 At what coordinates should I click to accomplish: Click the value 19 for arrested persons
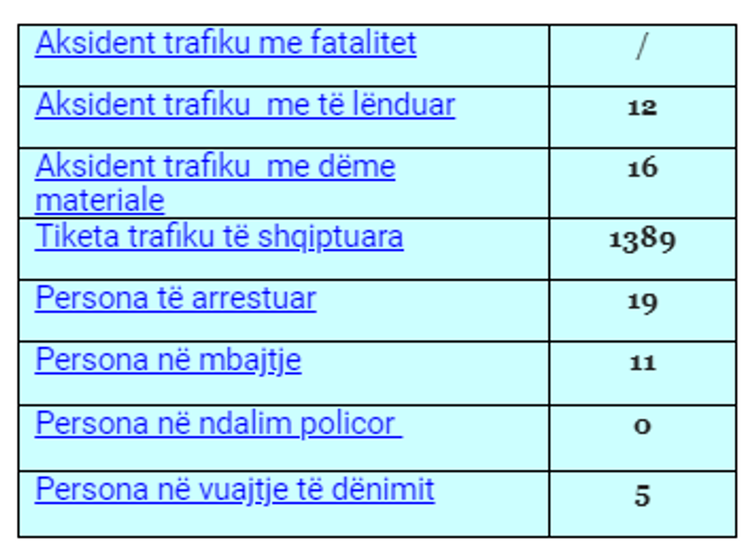click(642, 300)
